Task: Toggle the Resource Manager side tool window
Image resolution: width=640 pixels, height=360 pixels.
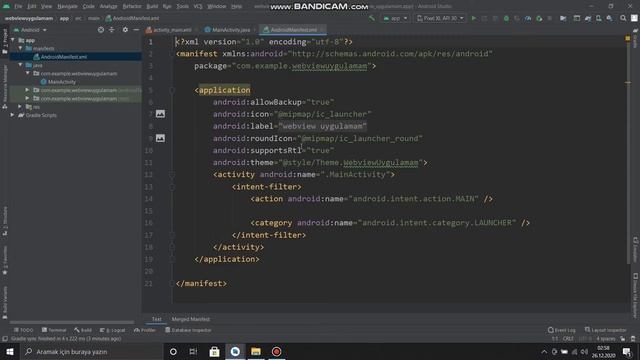Action: (5, 87)
